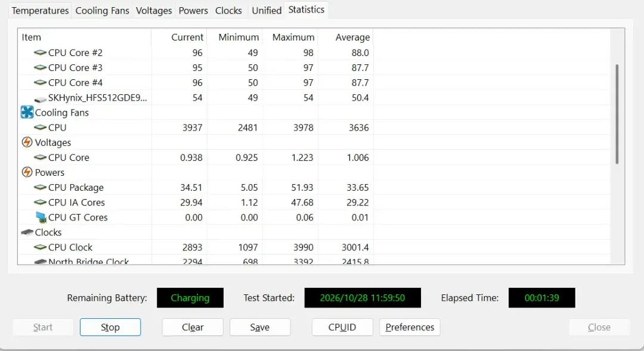Image resolution: width=644 pixels, height=351 pixels.
Task: Select the Cooling Fans group label
Action: point(61,113)
